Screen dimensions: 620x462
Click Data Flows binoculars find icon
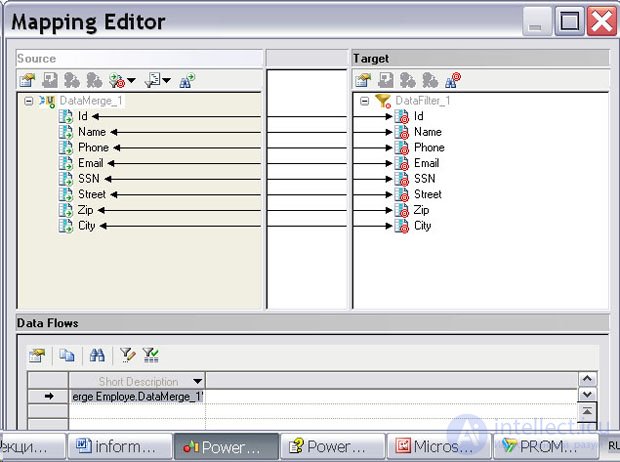coord(97,355)
